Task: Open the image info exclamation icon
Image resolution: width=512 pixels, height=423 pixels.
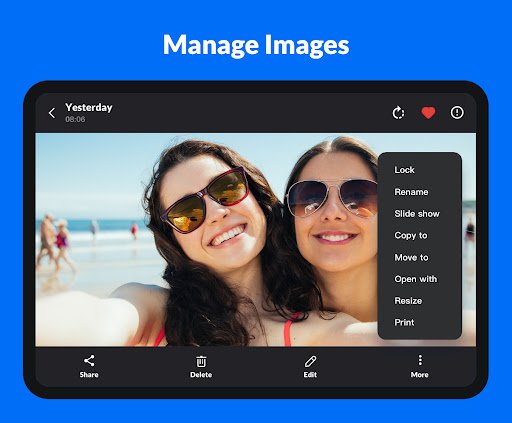Action: pos(457,112)
